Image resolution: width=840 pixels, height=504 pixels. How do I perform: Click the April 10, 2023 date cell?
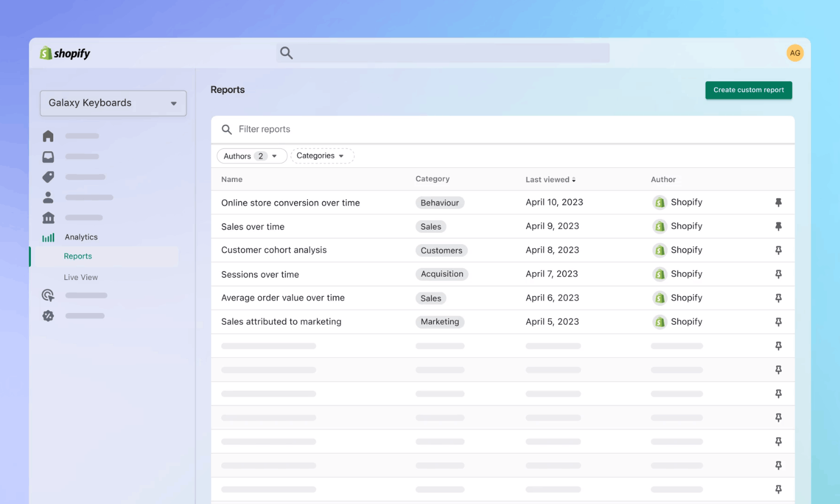coord(554,202)
